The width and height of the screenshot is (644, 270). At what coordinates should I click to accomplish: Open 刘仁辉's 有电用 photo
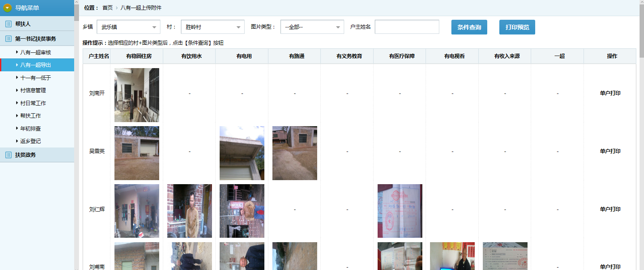[x=242, y=211]
